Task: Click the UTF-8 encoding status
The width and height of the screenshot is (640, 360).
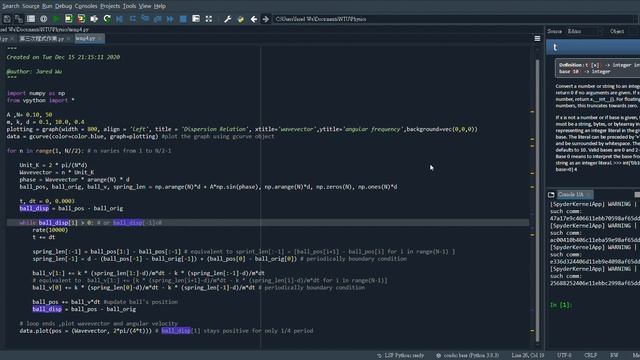Action: point(564,356)
